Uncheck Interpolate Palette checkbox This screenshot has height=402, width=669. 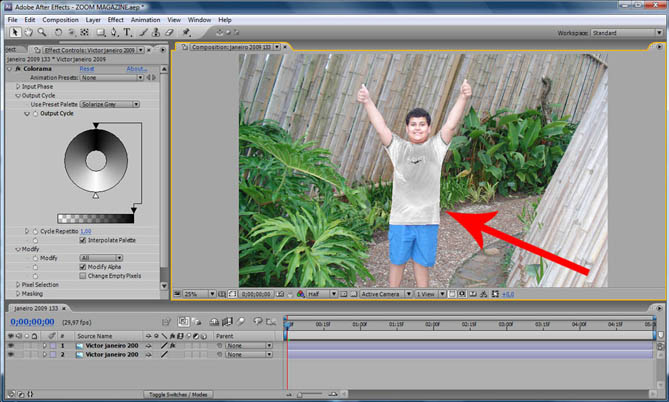tap(83, 240)
